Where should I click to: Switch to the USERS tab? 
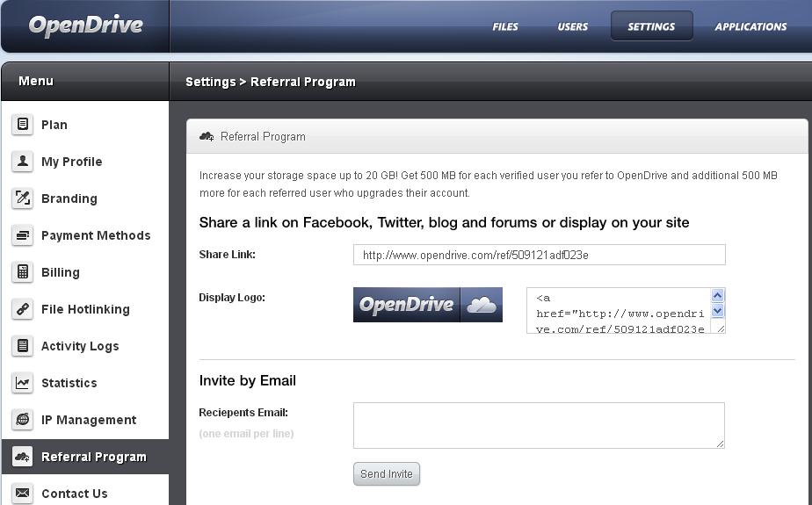pos(573,26)
